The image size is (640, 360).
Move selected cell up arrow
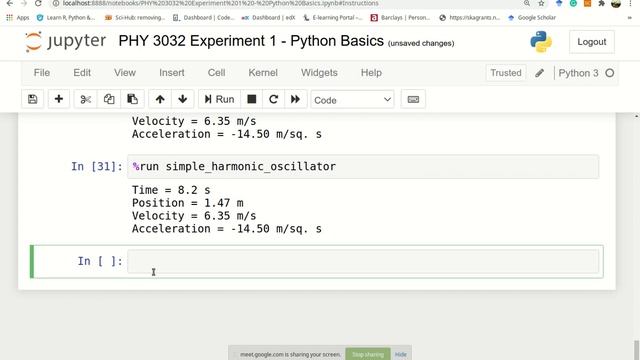pos(160,99)
